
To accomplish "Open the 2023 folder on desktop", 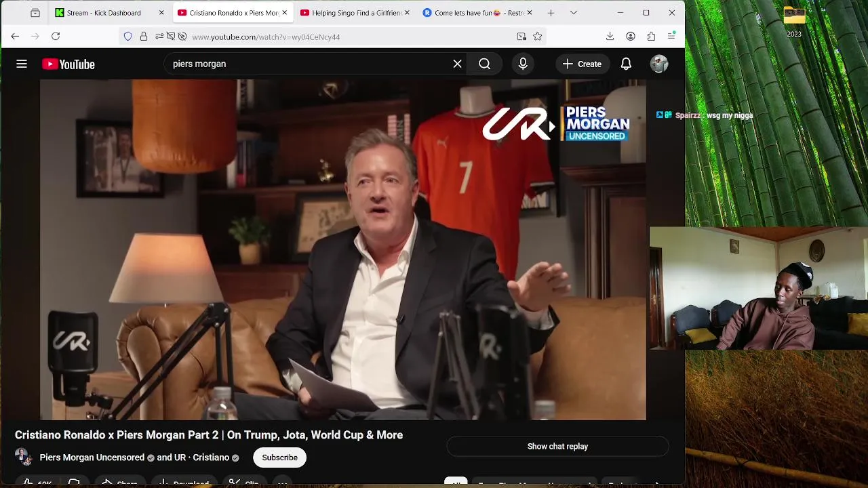I will tap(794, 21).
